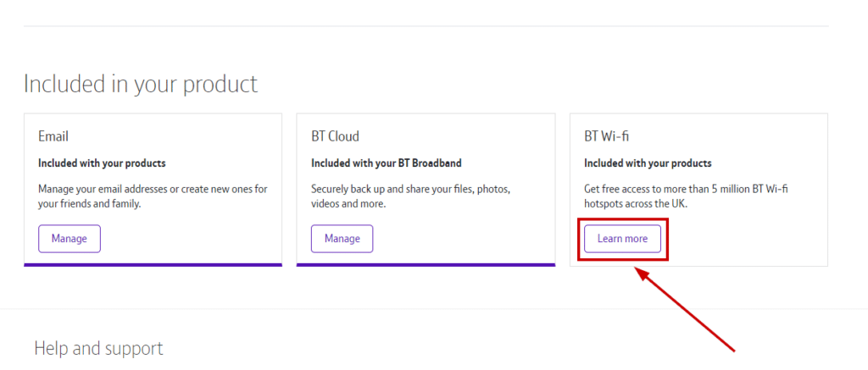Click purple bar beneath the BT Cloud card

(426, 264)
